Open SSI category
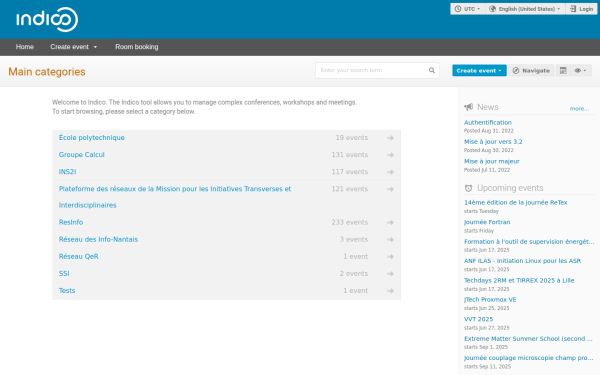Image resolution: width=600 pixels, height=375 pixels. tap(64, 273)
